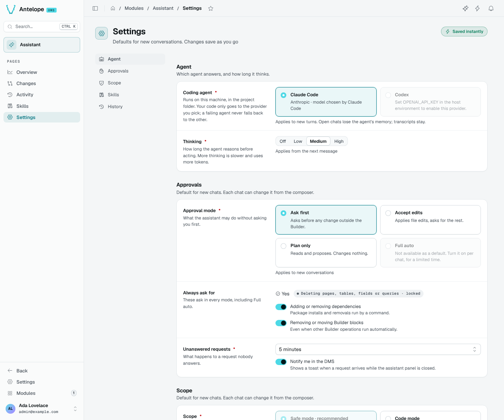This screenshot has width=504, height=420.
Task: Click Modules in the breadcrumb
Action: [x=134, y=8]
